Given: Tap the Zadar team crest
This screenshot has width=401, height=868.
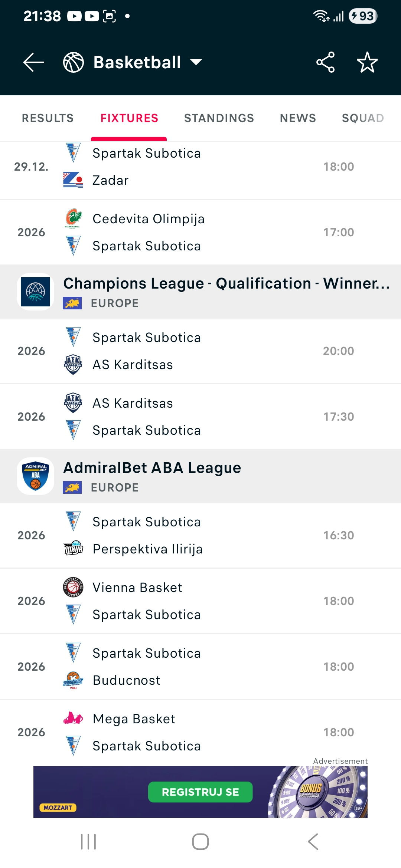Looking at the screenshot, I should (73, 180).
